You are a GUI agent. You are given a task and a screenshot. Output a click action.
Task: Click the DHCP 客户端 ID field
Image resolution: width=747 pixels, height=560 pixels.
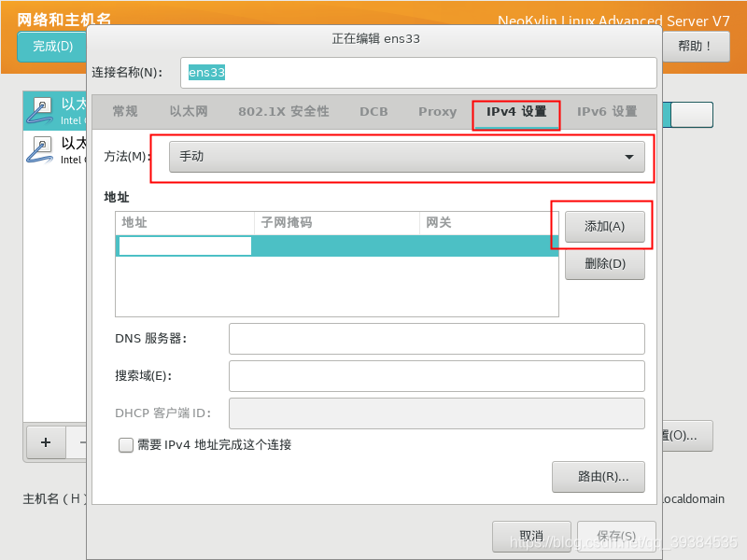click(436, 413)
